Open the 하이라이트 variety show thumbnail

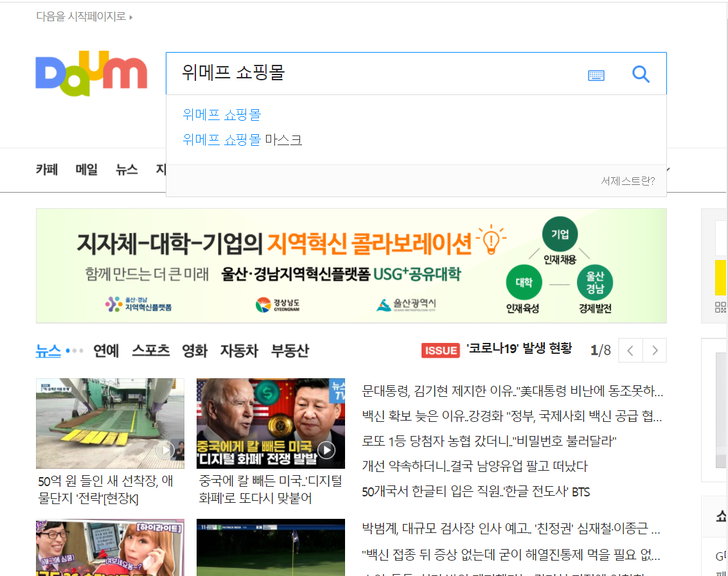click(x=110, y=548)
